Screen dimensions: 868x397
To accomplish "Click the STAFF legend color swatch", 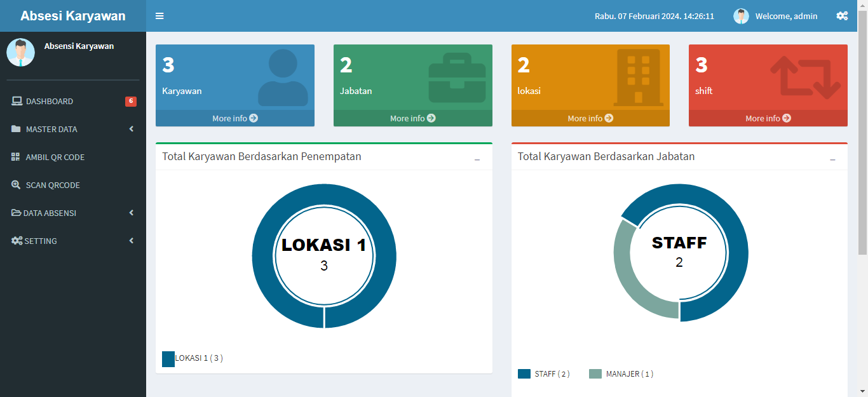I will [x=524, y=373].
